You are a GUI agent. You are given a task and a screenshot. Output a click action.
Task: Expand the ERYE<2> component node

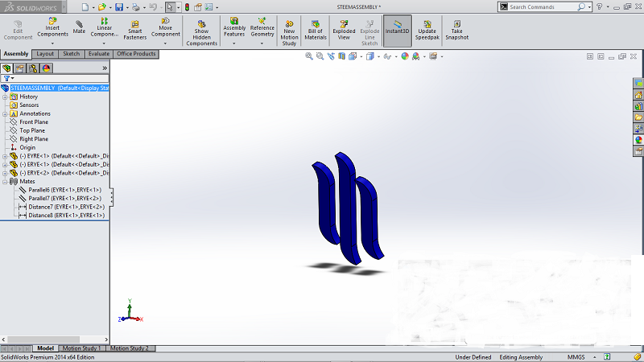coord(5,173)
